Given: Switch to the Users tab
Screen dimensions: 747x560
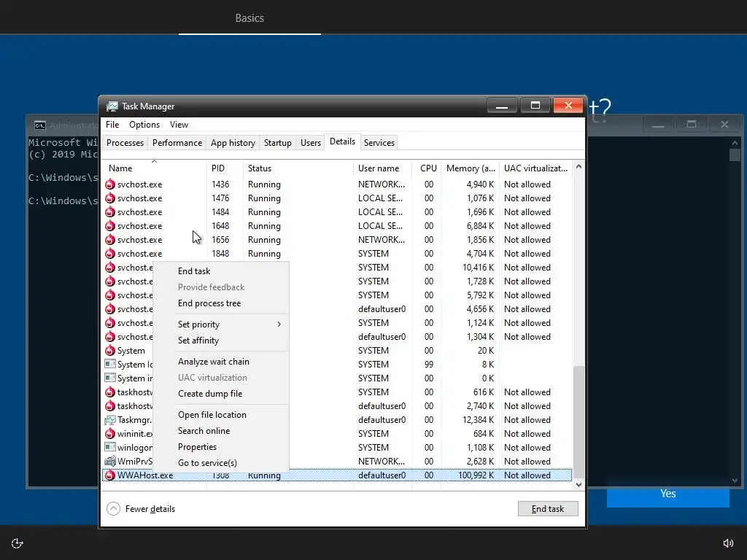Looking at the screenshot, I should pos(311,143).
